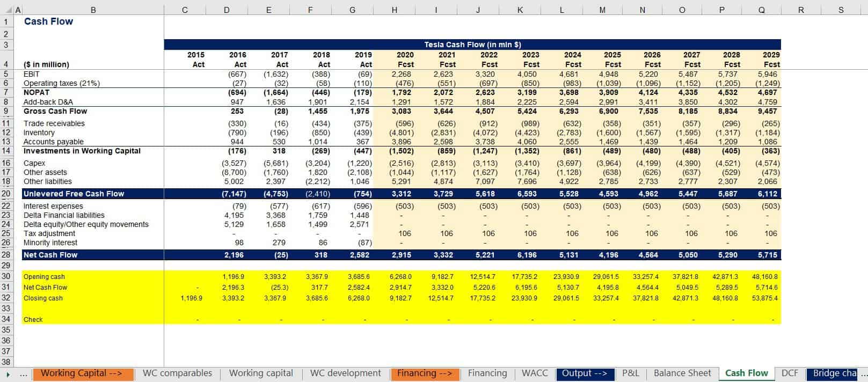Switch to the WACC sheet tab

(535, 373)
